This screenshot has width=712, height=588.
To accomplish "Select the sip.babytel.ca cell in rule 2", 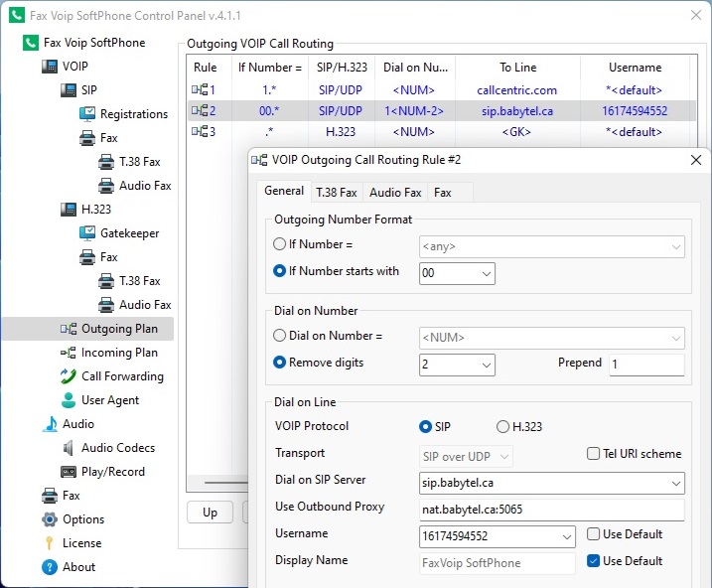I will point(517,111).
